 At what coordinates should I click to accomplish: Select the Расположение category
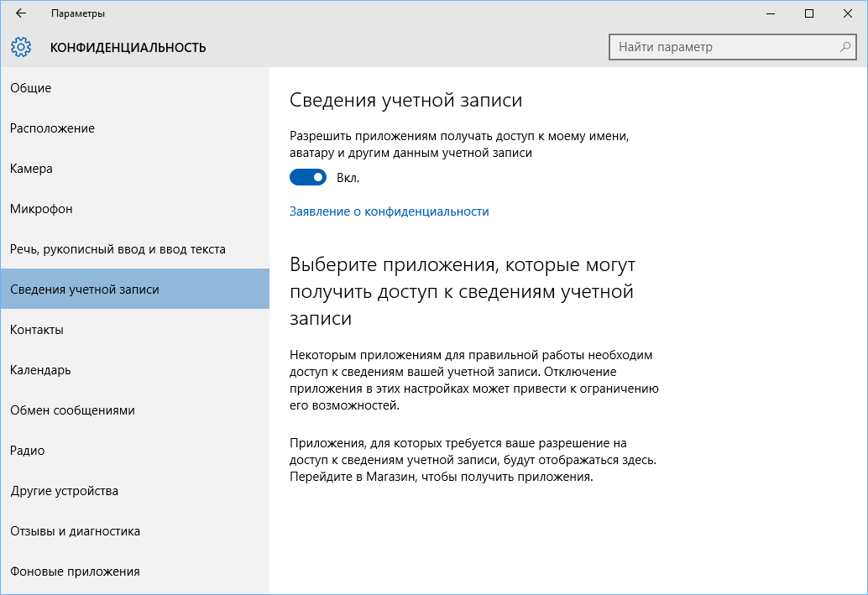point(52,128)
